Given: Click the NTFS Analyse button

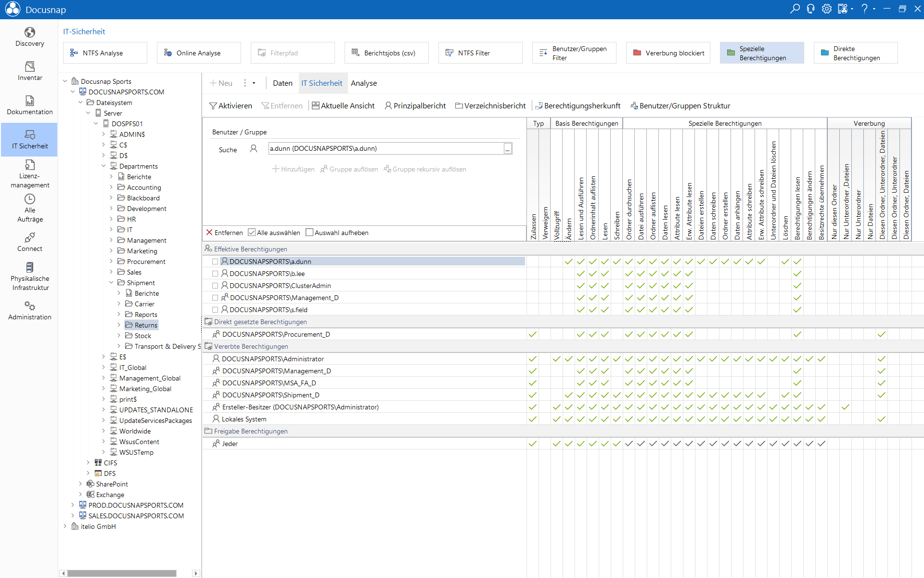Looking at the screenshot, I should (105, 53).
